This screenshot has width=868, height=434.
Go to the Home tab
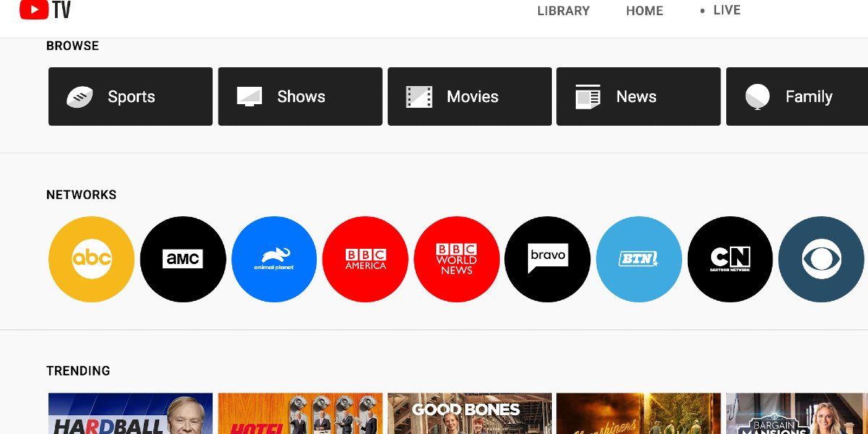(x=644, y=10)
